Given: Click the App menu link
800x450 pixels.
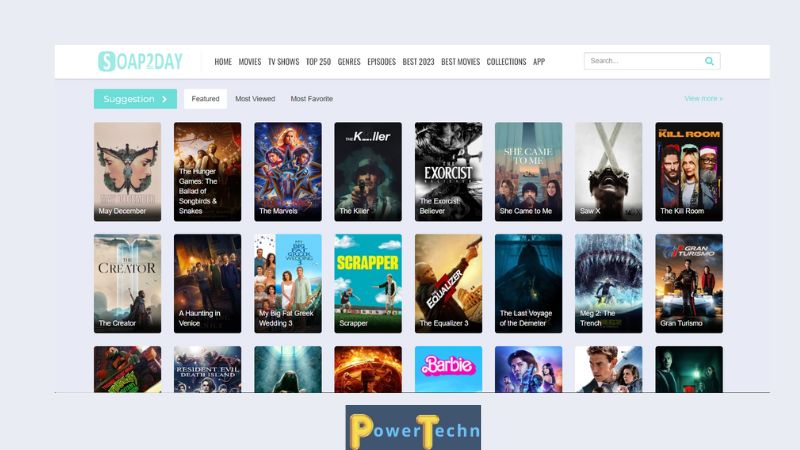Looking at the screenshot, I should pyautogui.click(x=539, y=62).
